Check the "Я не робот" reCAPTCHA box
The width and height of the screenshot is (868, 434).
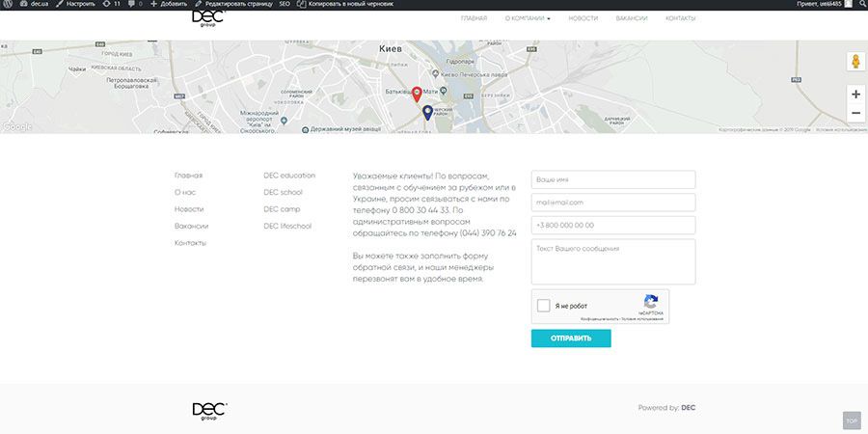tap(544, 306)
